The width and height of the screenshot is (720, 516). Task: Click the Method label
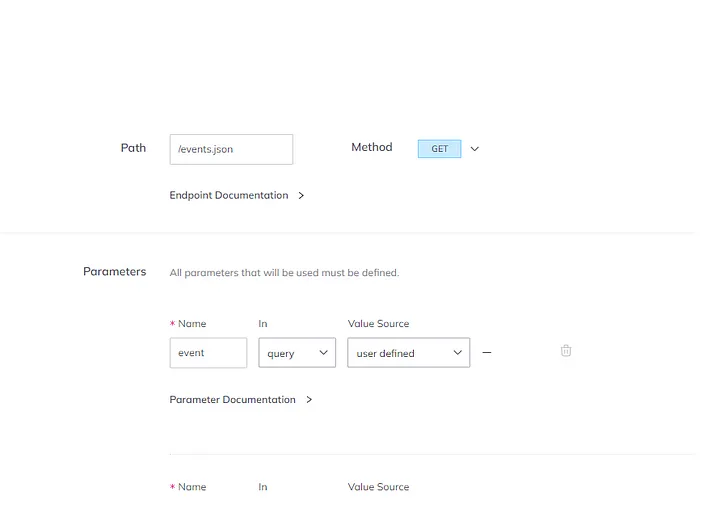371,148
